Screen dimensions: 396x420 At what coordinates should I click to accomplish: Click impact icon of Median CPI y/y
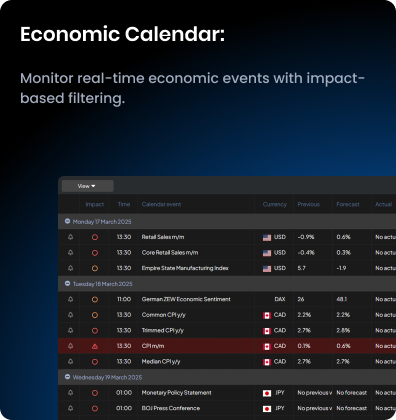point(95,362)
